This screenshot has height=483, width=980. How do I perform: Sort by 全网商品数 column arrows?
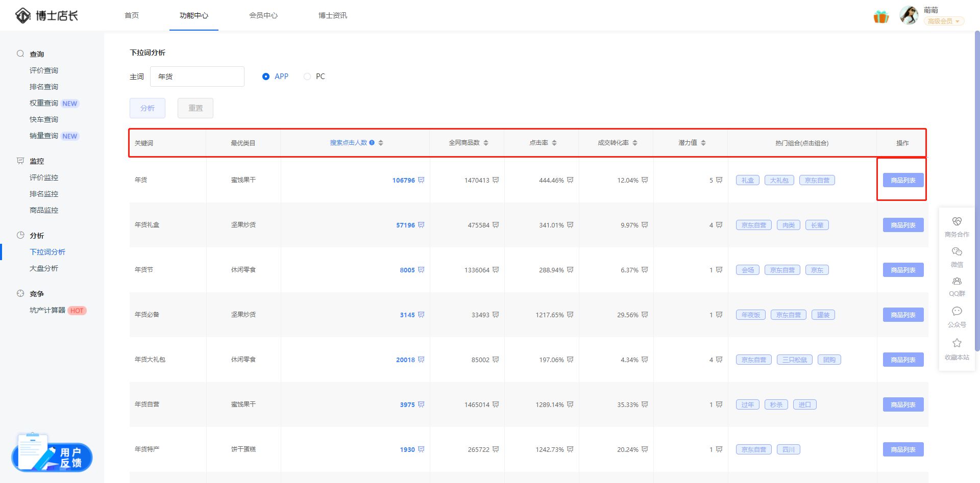pos(486,143)
